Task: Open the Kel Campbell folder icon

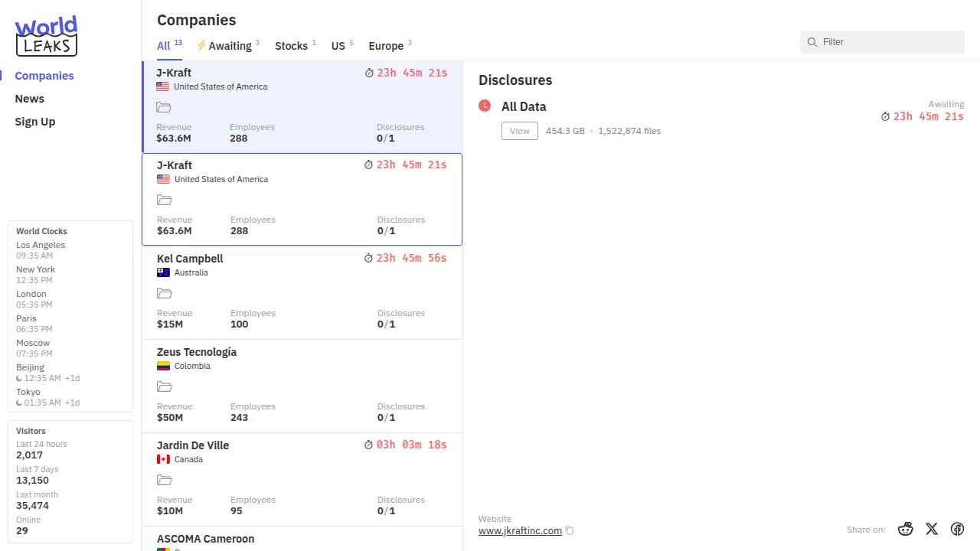Action: pyautogui.click(x=164, y=293)
